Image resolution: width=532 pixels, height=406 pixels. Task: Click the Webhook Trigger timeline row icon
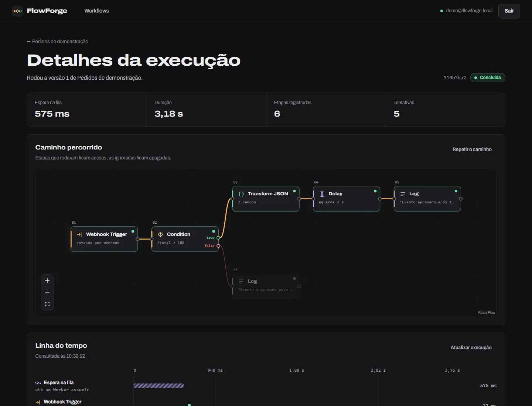pyautogui.click(x=38, y=402)
